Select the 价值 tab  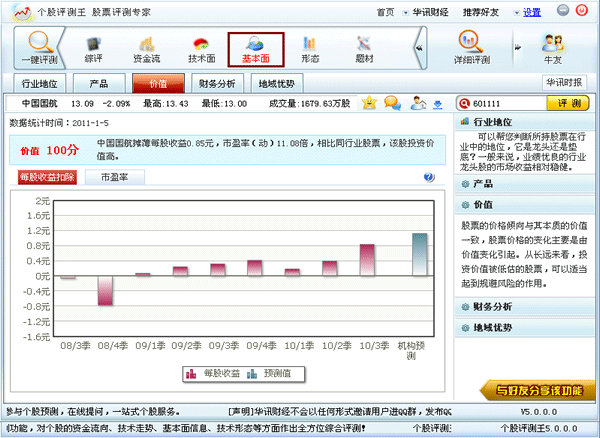click(x=158, y=83)
